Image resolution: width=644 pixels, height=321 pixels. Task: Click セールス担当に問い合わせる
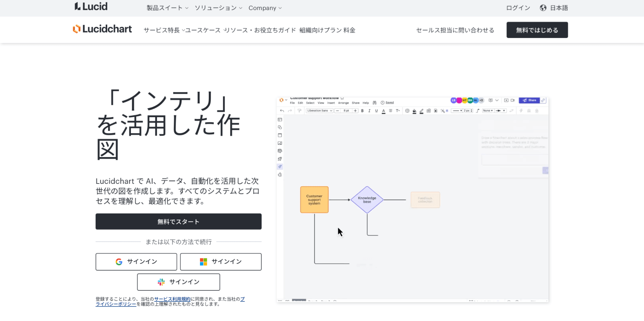tap(455, 30)
